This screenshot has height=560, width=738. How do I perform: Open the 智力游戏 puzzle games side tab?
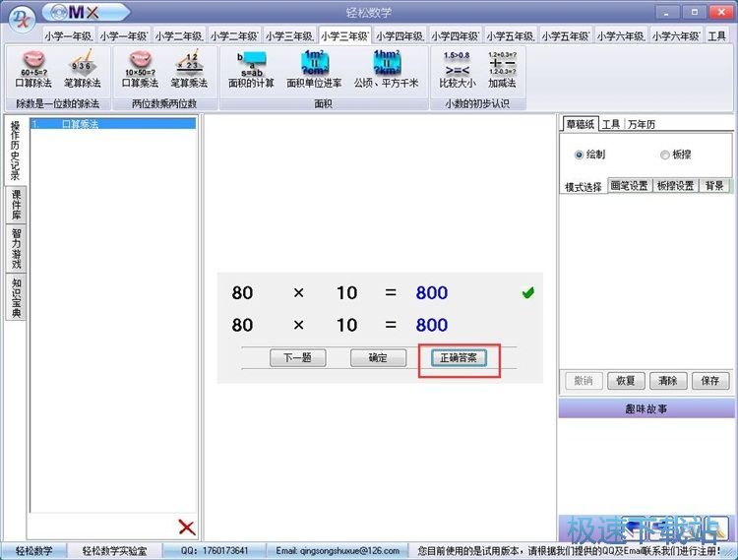click(17, 250)
